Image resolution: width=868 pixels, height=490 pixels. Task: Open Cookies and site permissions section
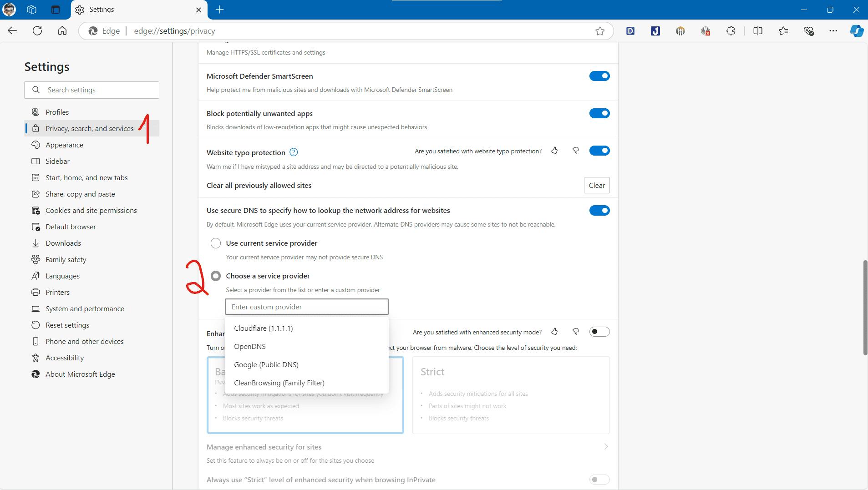pos(91,210)
